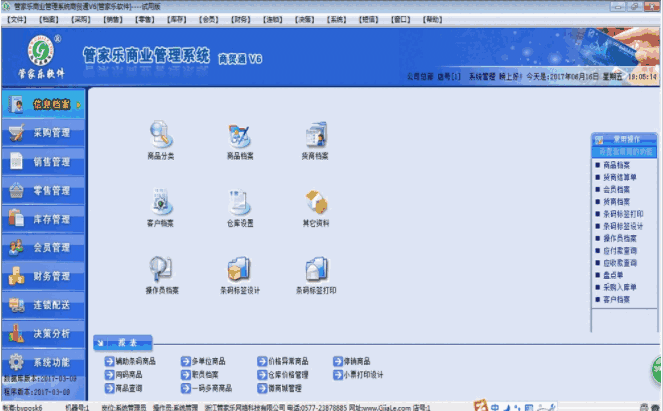Click 商品档案 in the 常用操作 list
This screenshot has height=411, width=663.
616,165
